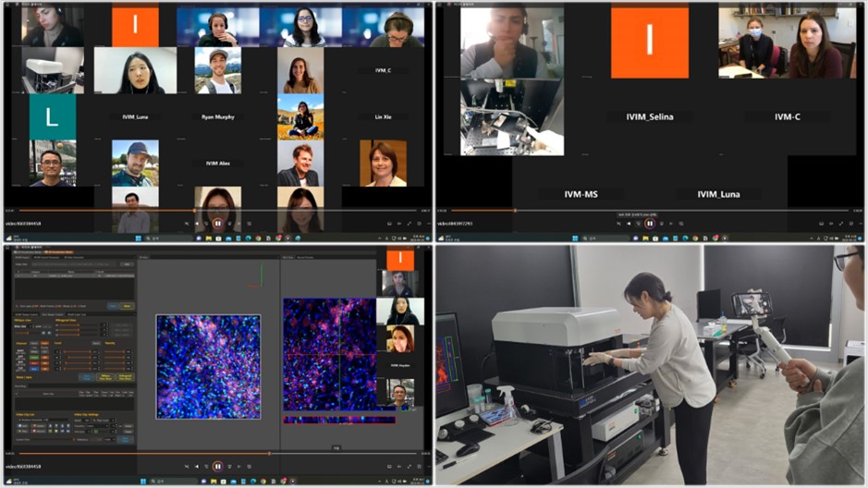This screenshot has height=488, width=868.
Task: Select the Lin Xie name label
Action: tap(383, 116)
